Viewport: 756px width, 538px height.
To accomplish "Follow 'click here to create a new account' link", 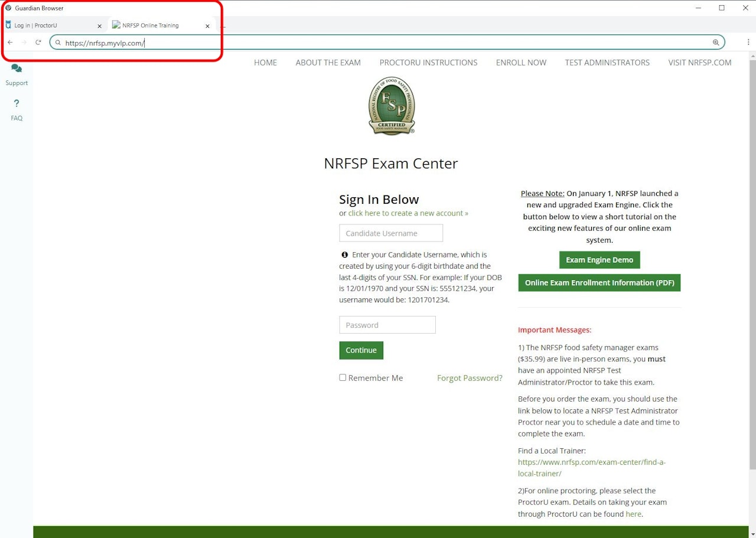I will tap(408, 213).
